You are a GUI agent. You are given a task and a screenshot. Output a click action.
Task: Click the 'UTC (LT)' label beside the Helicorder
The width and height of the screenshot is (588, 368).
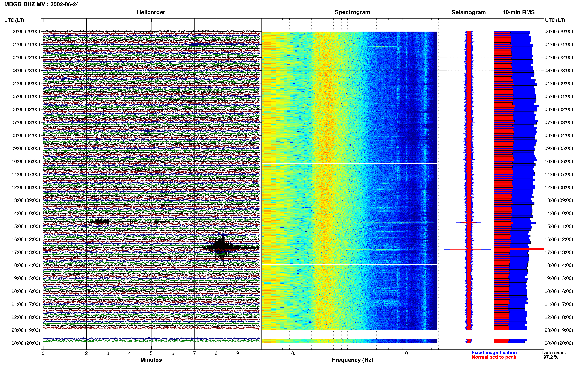[14, 20]
